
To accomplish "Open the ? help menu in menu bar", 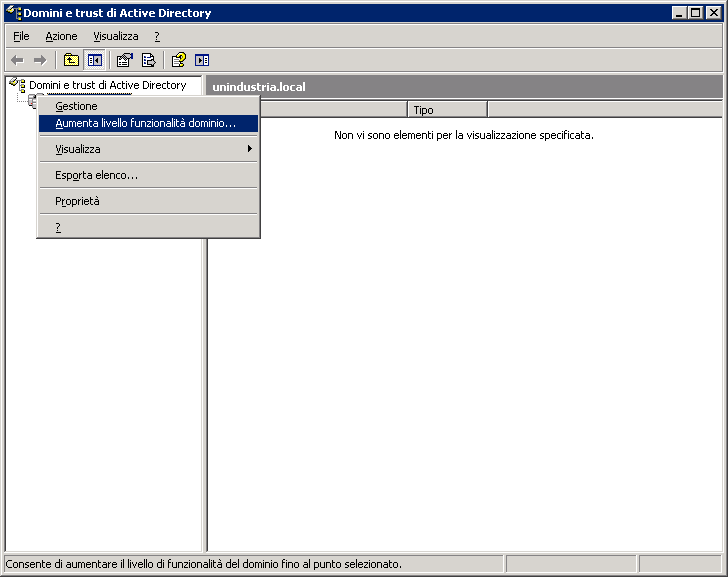I will (x=157, y=36).
